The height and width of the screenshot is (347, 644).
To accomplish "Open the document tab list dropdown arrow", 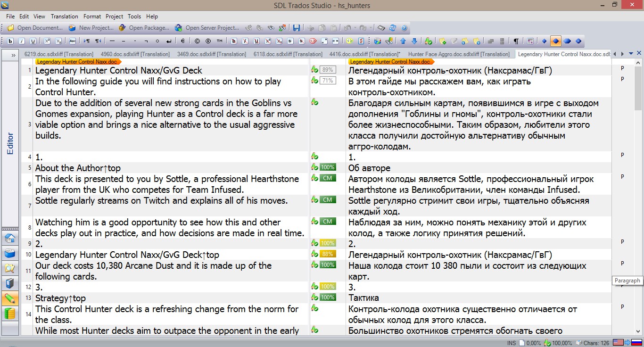I will 630,54.
